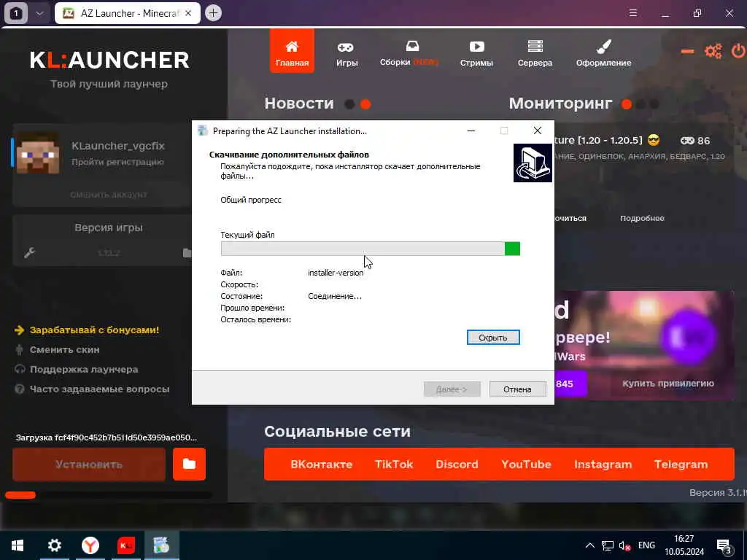The image size is (747, 560).
Task: Open Telegram social link
Action: coord(681,464)
